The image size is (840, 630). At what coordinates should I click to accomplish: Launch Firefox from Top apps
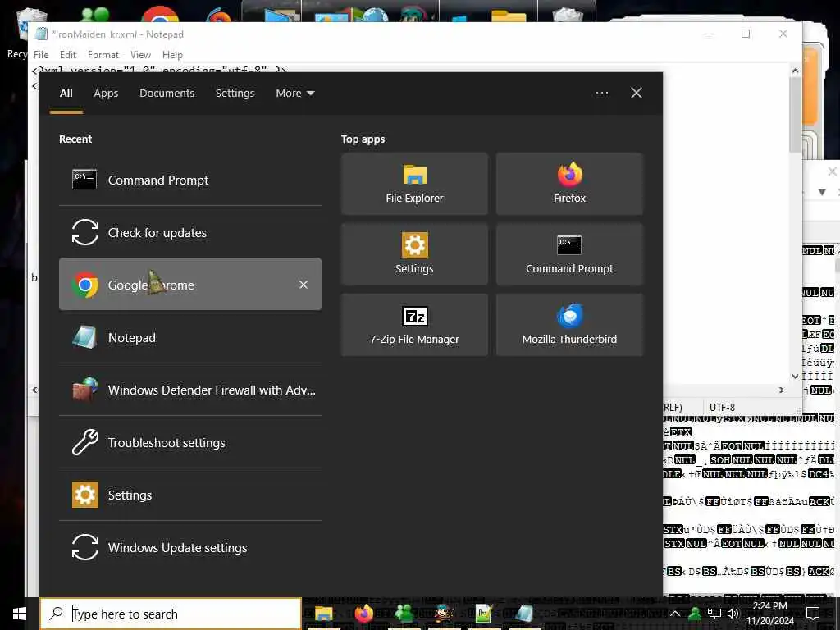tap(569, 184)
